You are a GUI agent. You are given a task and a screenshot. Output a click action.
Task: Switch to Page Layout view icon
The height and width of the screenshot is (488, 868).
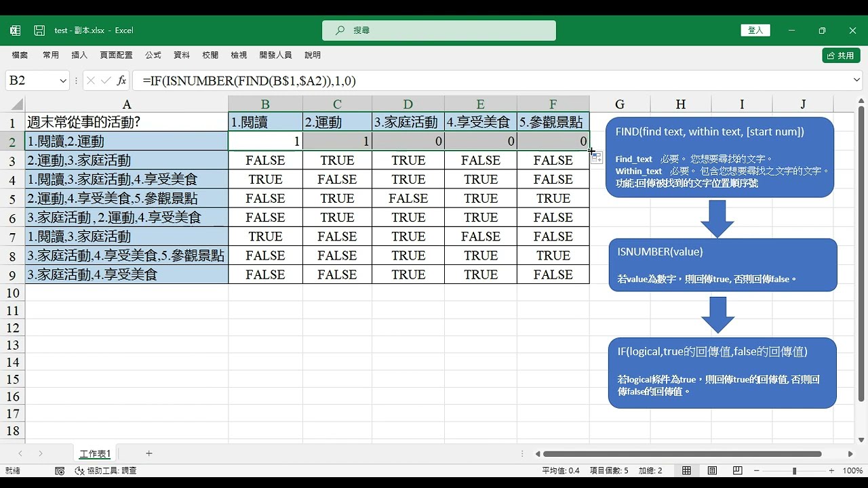click(712, 470)
